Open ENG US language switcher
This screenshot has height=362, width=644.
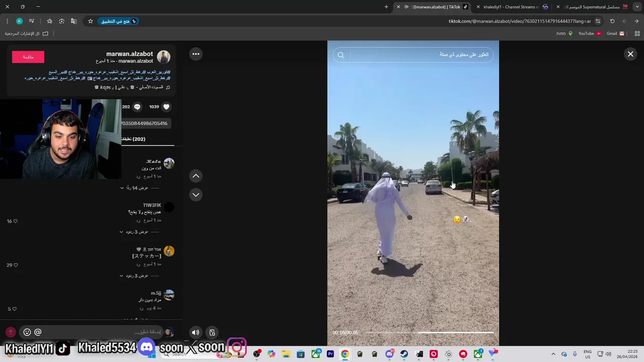click(587, 354)
